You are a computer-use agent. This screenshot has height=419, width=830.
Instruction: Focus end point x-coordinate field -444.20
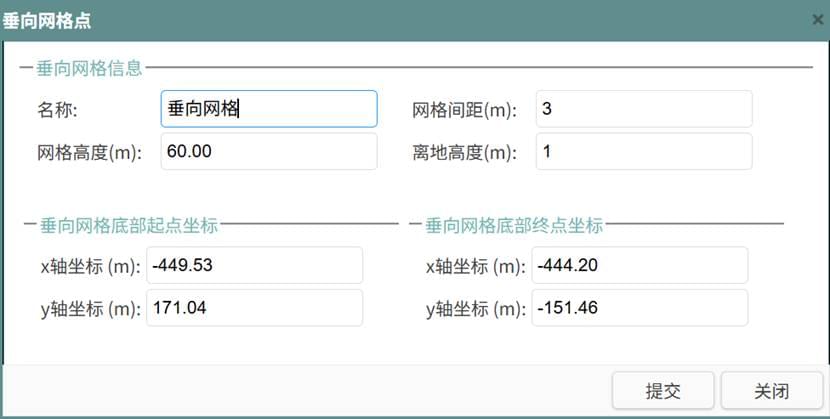[x=640, y=266]
